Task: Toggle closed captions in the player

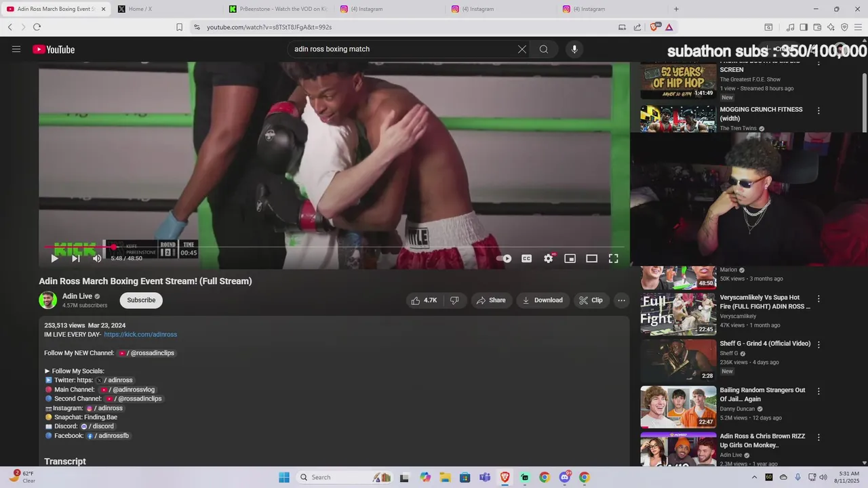Action: point(526,258)
